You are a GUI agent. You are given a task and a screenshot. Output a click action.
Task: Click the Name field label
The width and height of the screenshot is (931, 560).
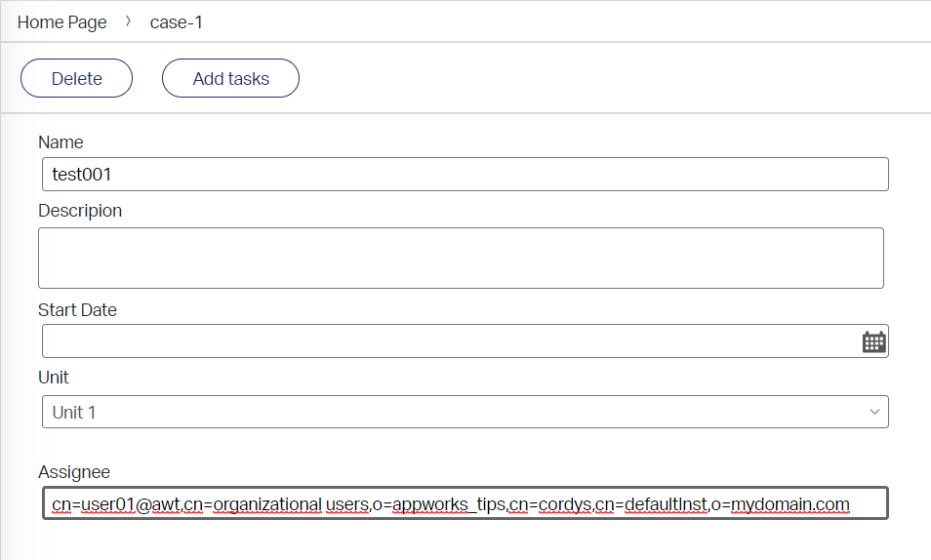61,142
